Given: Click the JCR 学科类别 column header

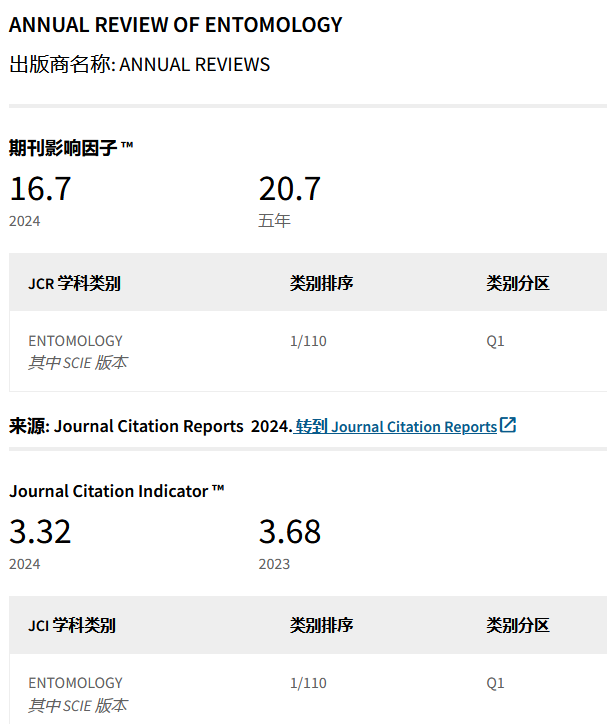Looking at the screenshot, I should 74,283.
